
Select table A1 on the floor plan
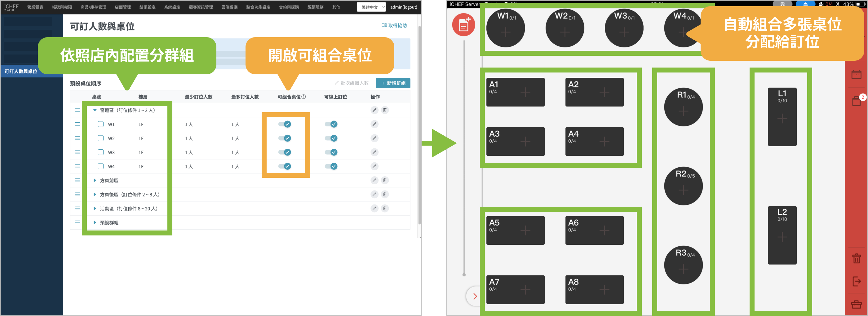[x=515, y=92]
